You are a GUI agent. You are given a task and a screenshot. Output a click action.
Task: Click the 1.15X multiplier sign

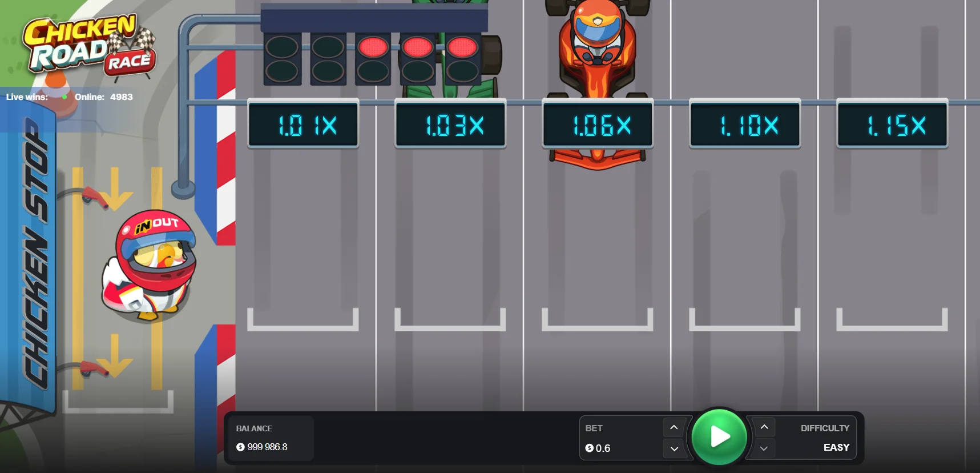click(892, 124)
